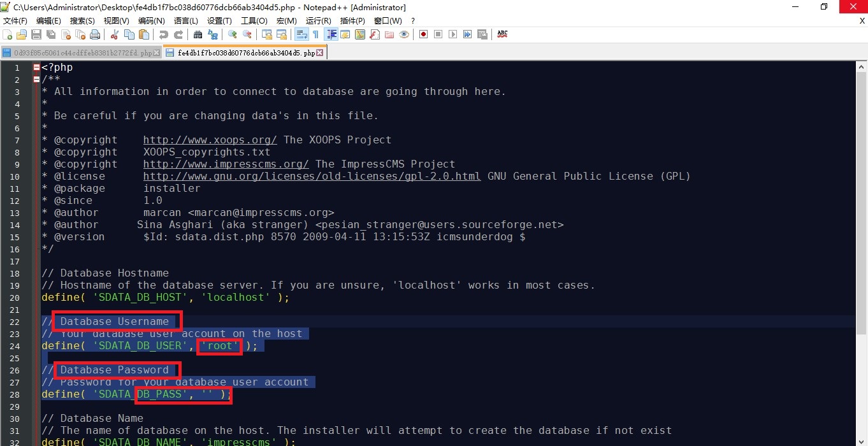Toggle show all characters (¶) button
The width and height of the screenshot is (868, 446).
[315, 34]
